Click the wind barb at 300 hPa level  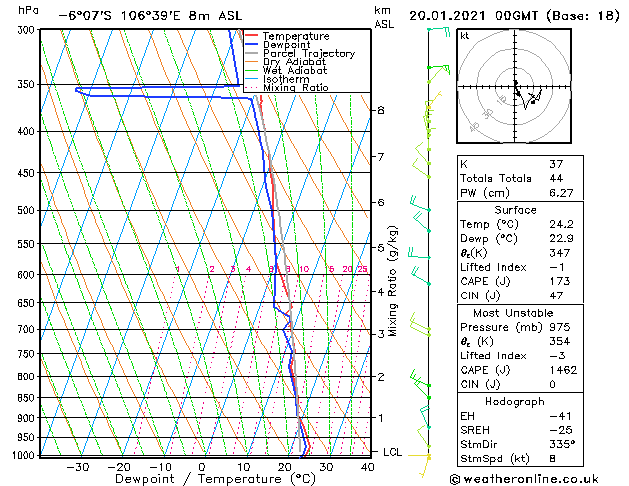(436, 32)
